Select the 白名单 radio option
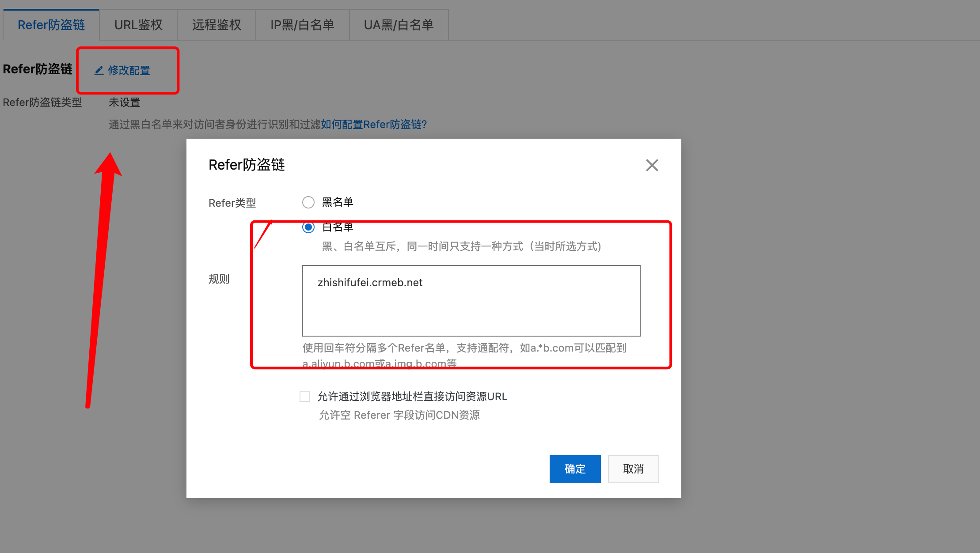Image resolution: width=980 pixels, height=553 pixels. pyautogui.click(x=308, y=227)
